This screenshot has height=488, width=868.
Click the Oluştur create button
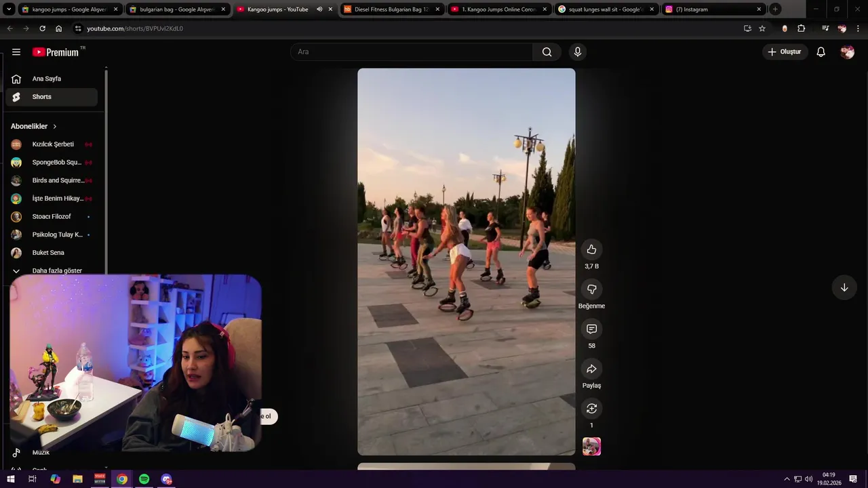click(785, 52)
